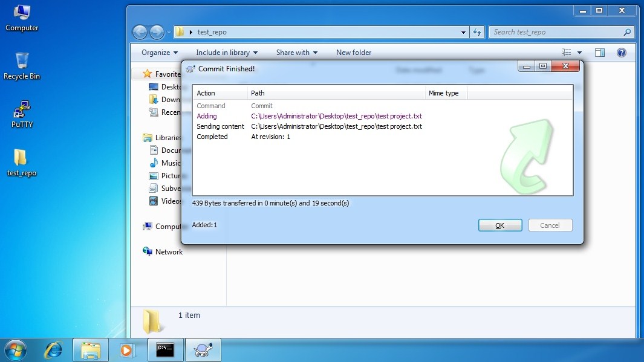The height and width of the screenshot is (362, 644).
Task: Create a New folder in test_repo
Action: (354, 53)
